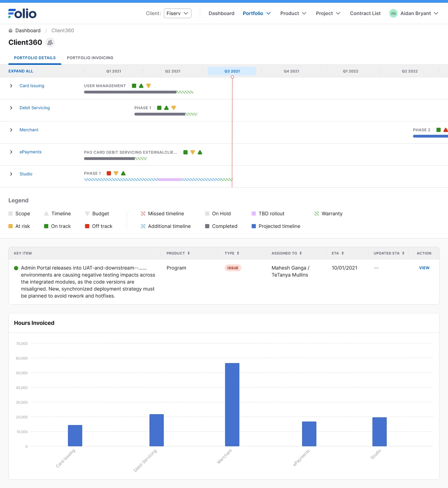Click the Folio logo
The image size is (448, 488).
(22, 13)
